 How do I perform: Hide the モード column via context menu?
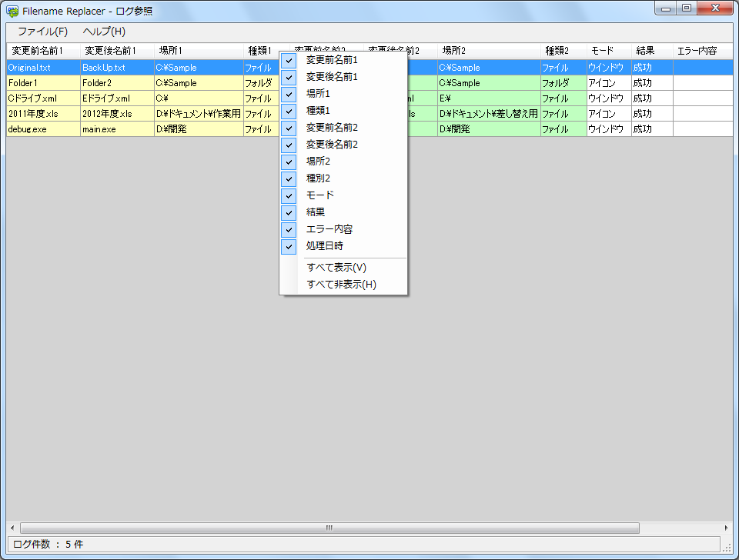click(320, 195)
